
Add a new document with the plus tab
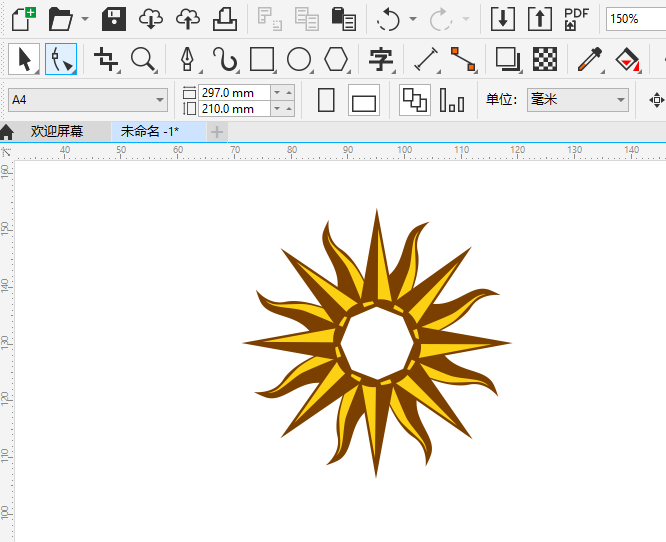[217, 132]
